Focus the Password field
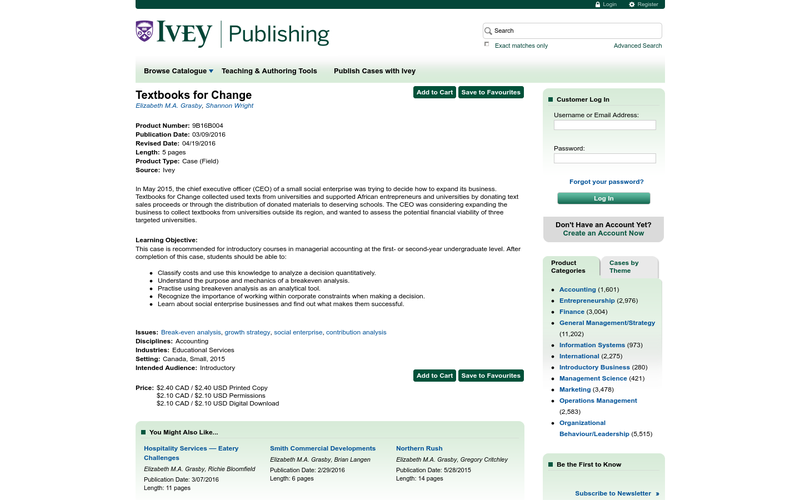800x500 pixels. 605,158
